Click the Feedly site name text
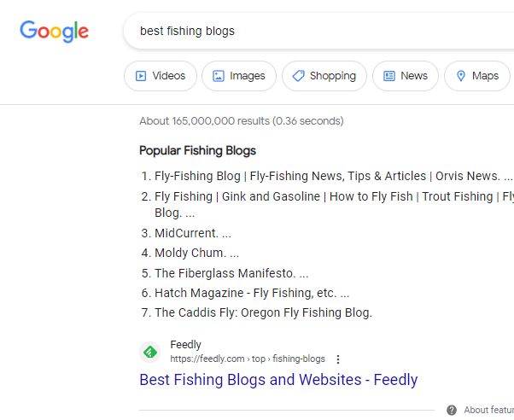 tap(185, 345)
